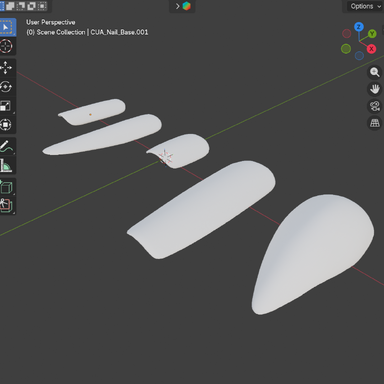Toggle perspective/orthographic grid button
Viewport: 384px width, 384px height.
(375, 123)
